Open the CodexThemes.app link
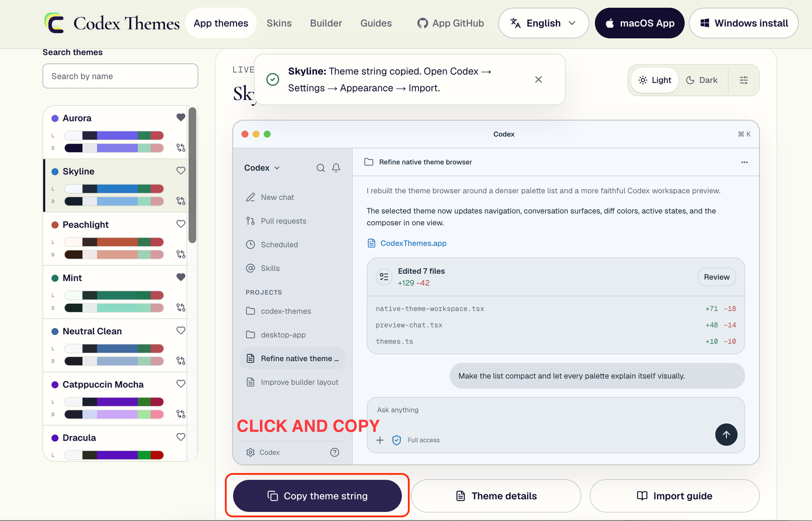This screenshot has height=521, width=812. tap(407, 243)
